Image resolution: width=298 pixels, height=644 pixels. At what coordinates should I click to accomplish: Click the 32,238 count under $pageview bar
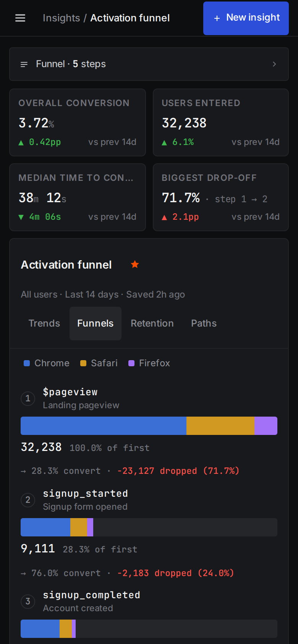pyautogui.click(x=41, y=447)
